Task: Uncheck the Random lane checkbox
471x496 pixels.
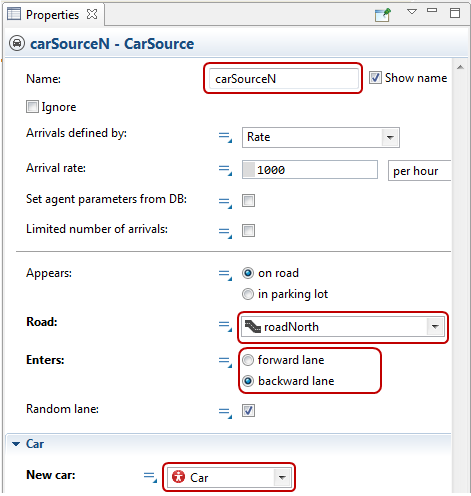Action: coord(248,410)
